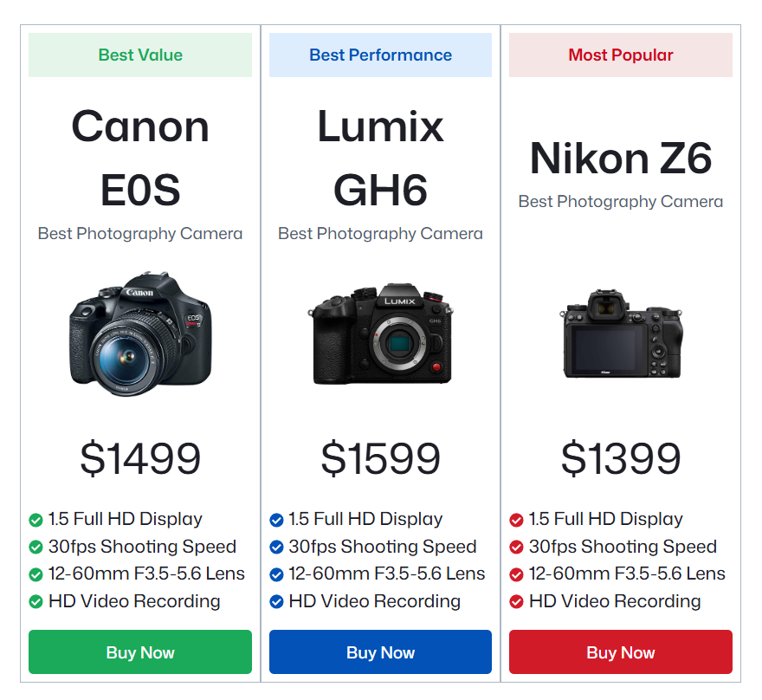Image resolution: width=762 pixels, height=700 pixels.
Task: Select the Most Popular badge
Action: pos(620,55)
